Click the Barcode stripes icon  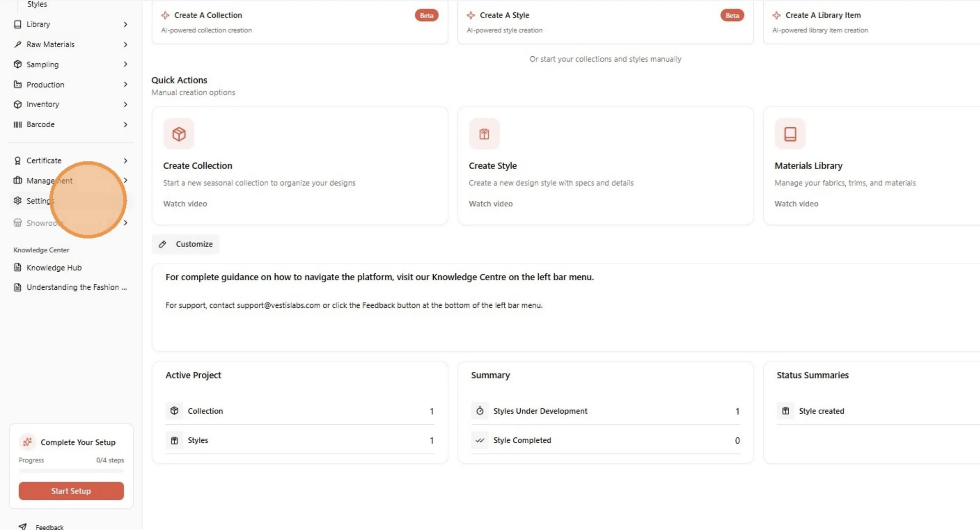pos(18,124)
